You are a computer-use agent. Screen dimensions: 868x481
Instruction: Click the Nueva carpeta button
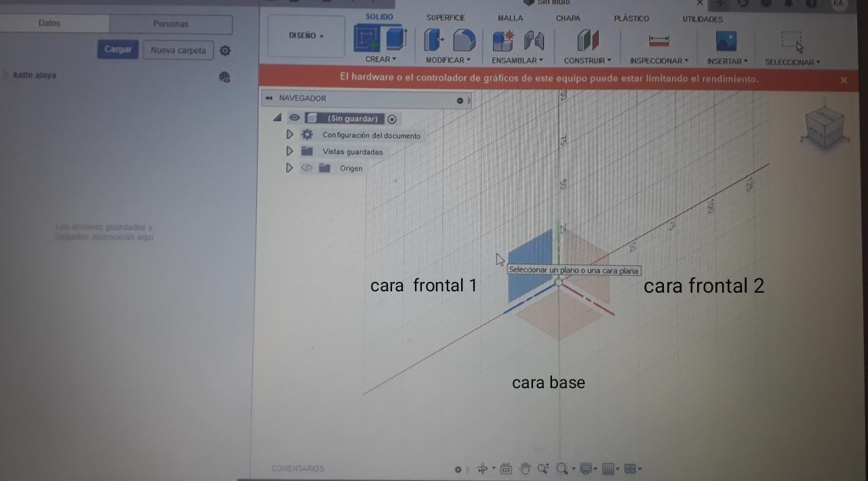[178, 50]
